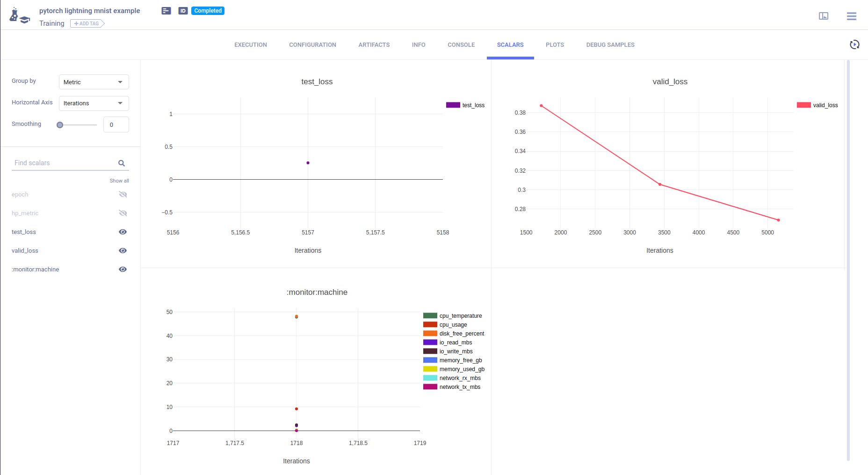The height and width of the screenshot is (475, 868).
Task: Click the panel layout view icon
Action: pyautogui.click(x=824, y=16)
